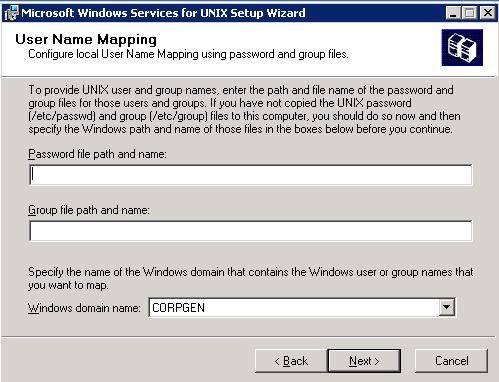Click the 'Password file path and name' label
This screenshot has width=499, height=382.
click(x=97, y=154)
